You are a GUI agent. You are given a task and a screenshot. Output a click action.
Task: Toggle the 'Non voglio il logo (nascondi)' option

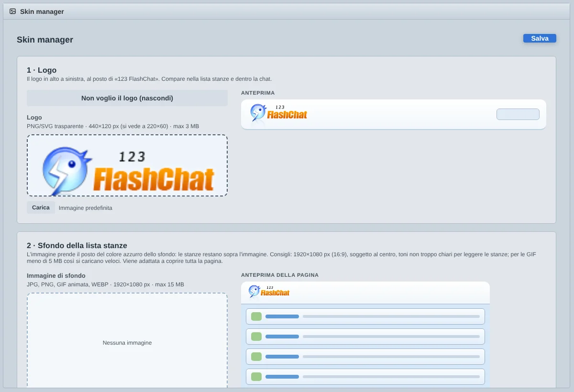point(127,98)
